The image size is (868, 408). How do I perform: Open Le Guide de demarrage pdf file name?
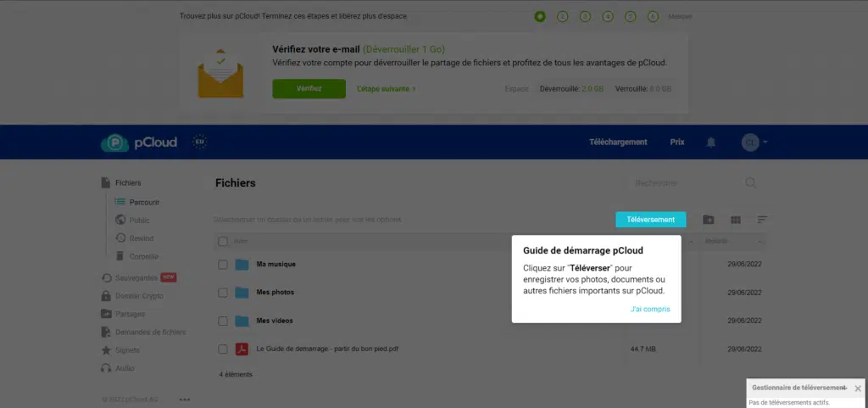click(x=327, y=349)
